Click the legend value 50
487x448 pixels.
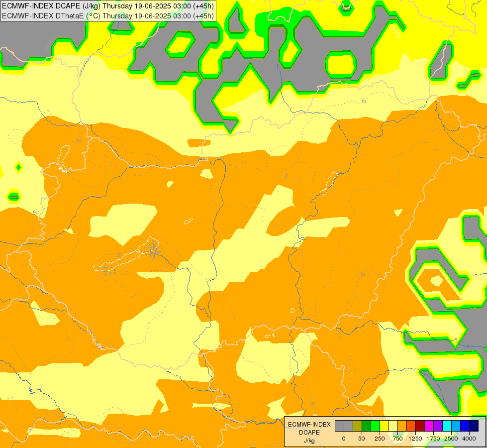click(x=362, y=439)
